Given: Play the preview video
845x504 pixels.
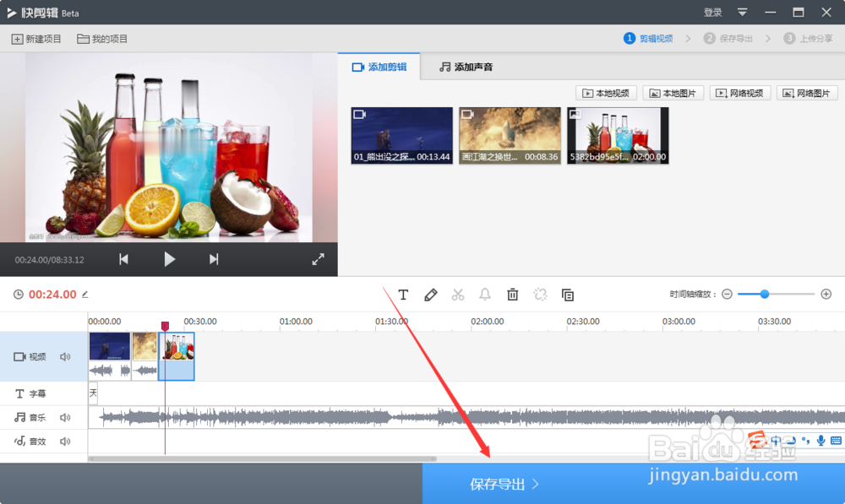Looking at the screenshot, I should [169, 259].
